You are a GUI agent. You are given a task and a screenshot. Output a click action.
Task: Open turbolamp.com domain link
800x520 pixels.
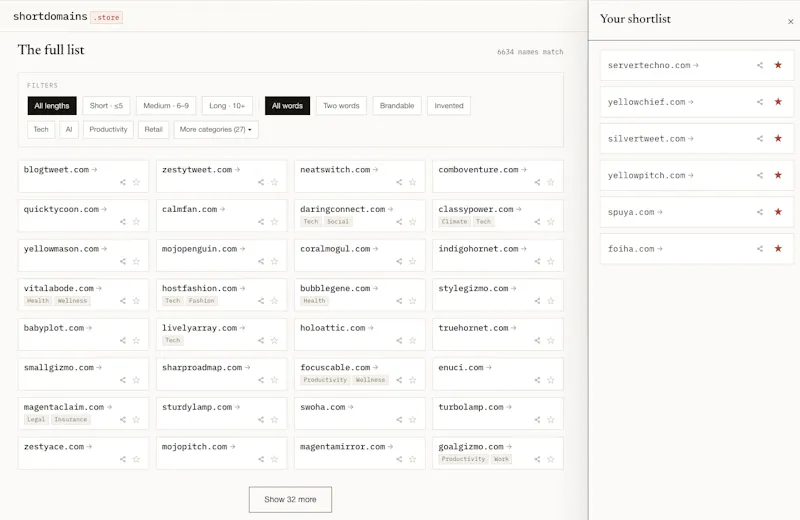click(x=475, y=407)
